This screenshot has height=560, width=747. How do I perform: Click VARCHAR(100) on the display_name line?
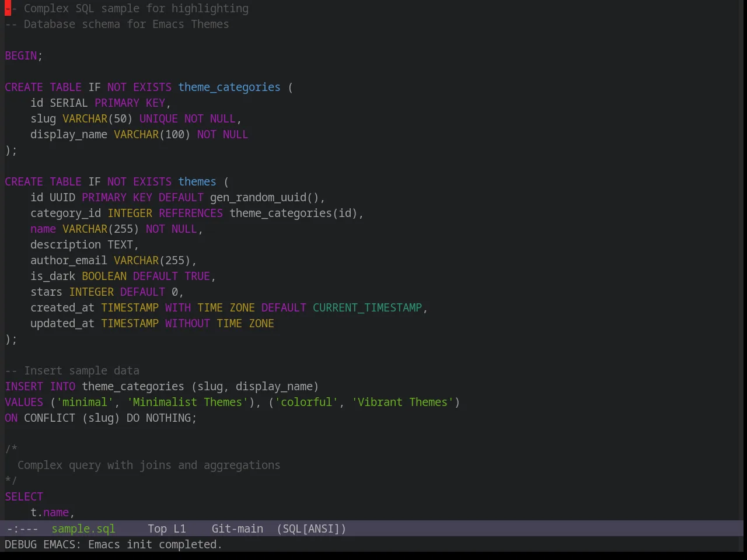click(x=152, y=134)
